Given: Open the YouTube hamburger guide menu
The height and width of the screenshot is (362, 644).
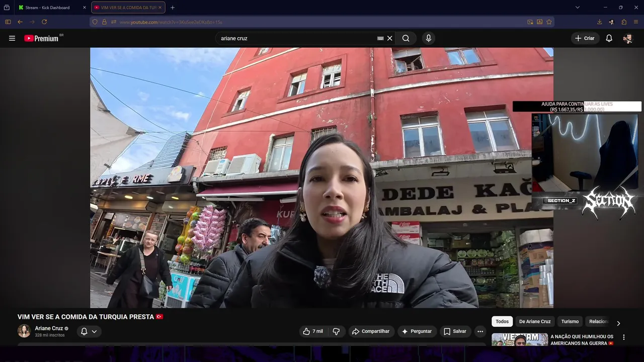Looking at the screenshot, I should tap(12, 38).
